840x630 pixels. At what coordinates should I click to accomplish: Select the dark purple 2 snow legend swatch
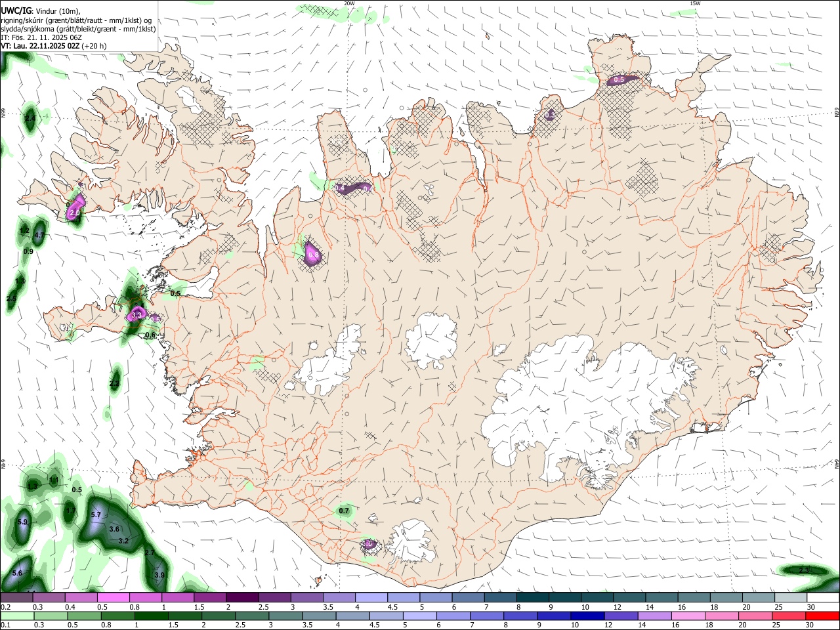pos(241,598)
